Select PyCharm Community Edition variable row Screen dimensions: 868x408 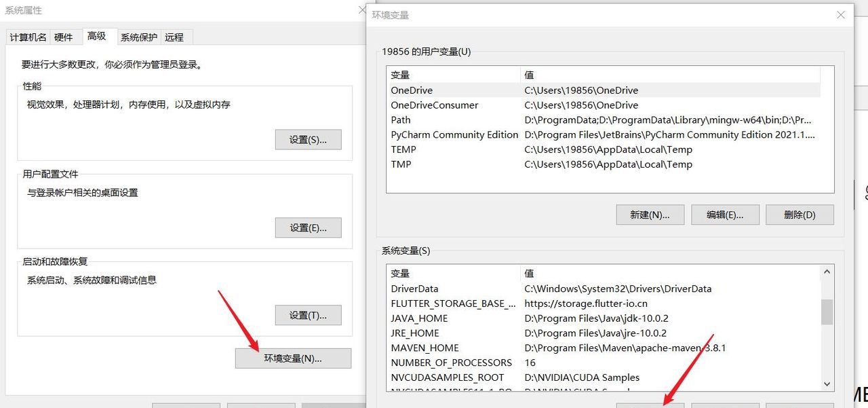tap(454, 135)
